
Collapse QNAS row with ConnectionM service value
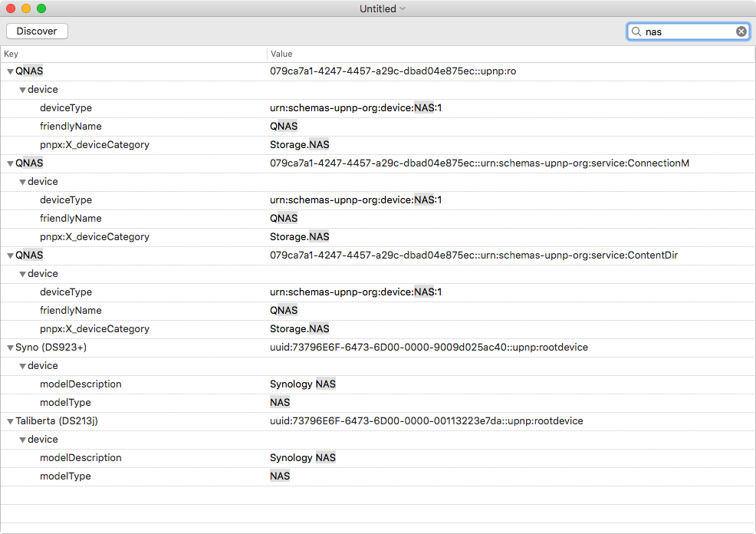point(10,163)
